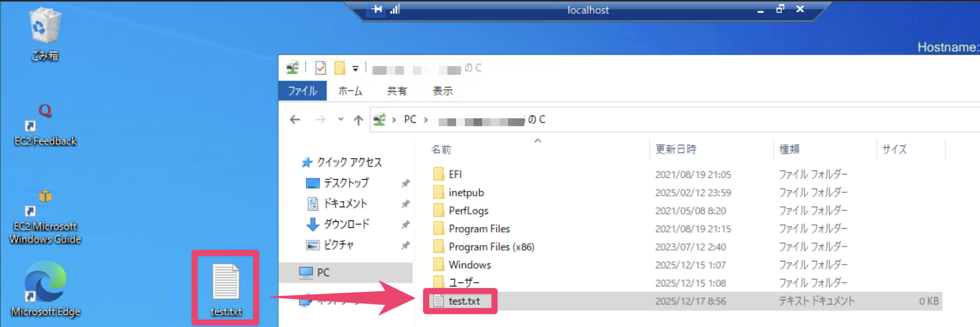Click the up arrow navigation button

pos(358,120)
